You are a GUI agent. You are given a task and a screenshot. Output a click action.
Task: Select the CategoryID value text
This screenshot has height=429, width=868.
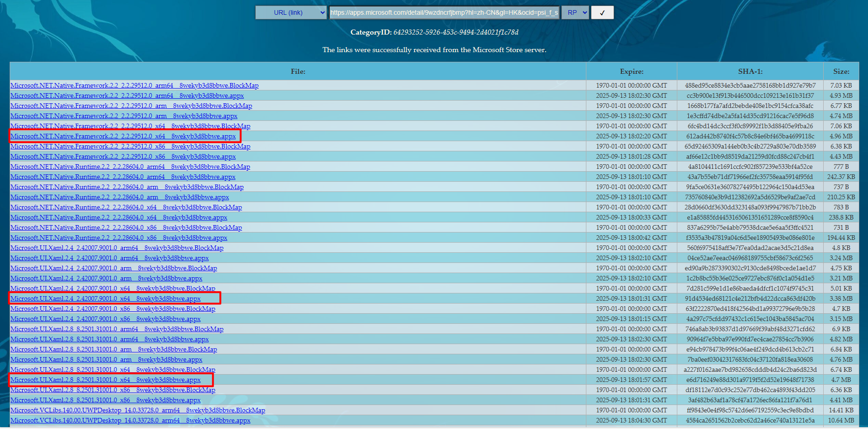pyautogui.click(x=456, y=32)
